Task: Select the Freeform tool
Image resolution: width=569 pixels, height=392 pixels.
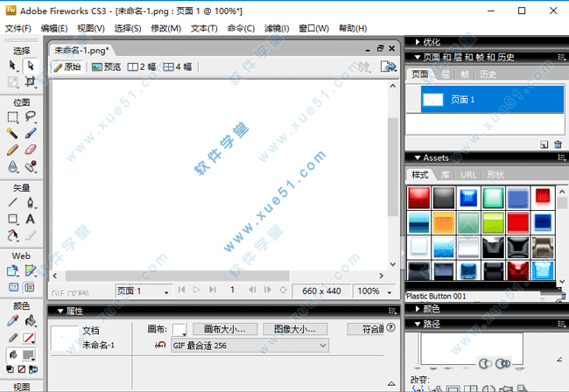Action: (12, 235)
